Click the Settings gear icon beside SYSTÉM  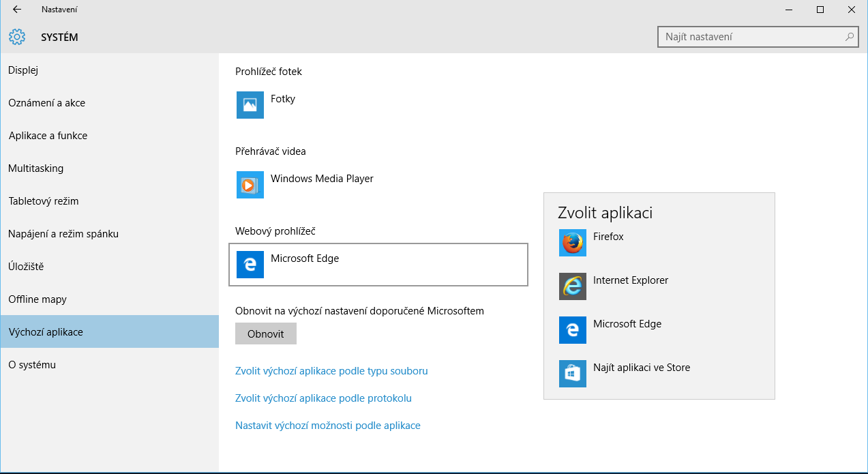click(17, 37)
